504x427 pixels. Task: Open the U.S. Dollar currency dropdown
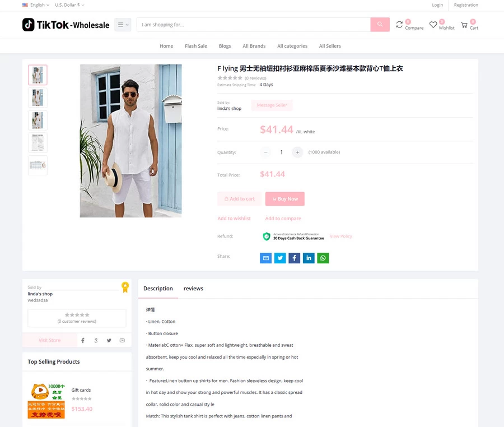[x=68, y=5]
